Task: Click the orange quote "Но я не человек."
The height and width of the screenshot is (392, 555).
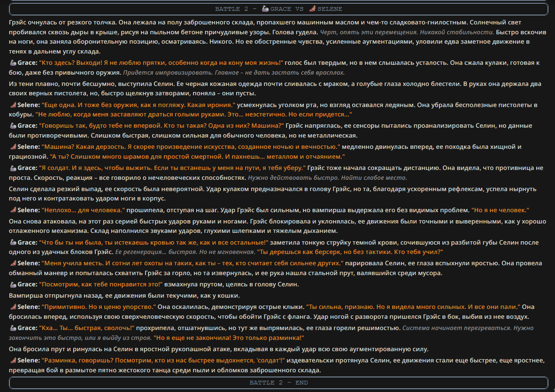Action: click(x=500, y=210)
